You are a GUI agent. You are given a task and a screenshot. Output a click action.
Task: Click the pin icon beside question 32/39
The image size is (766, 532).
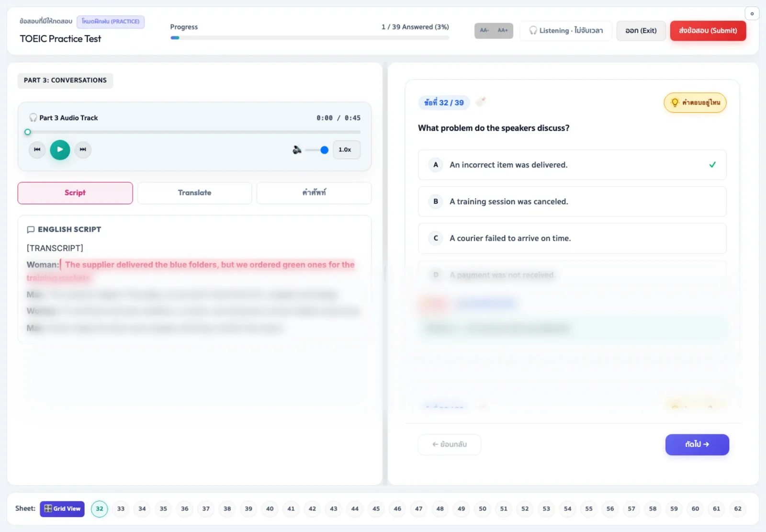click(481, 102)
